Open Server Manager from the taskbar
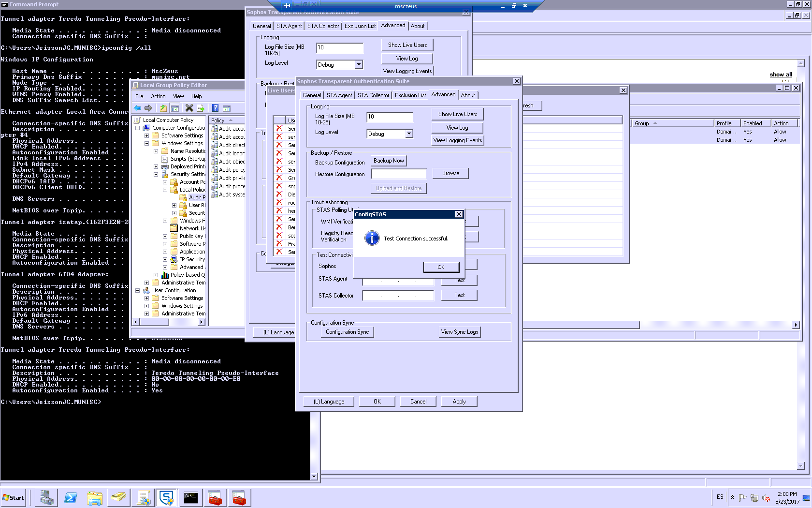812x508 pixels. pyautogui.click(x=46, y=497)
